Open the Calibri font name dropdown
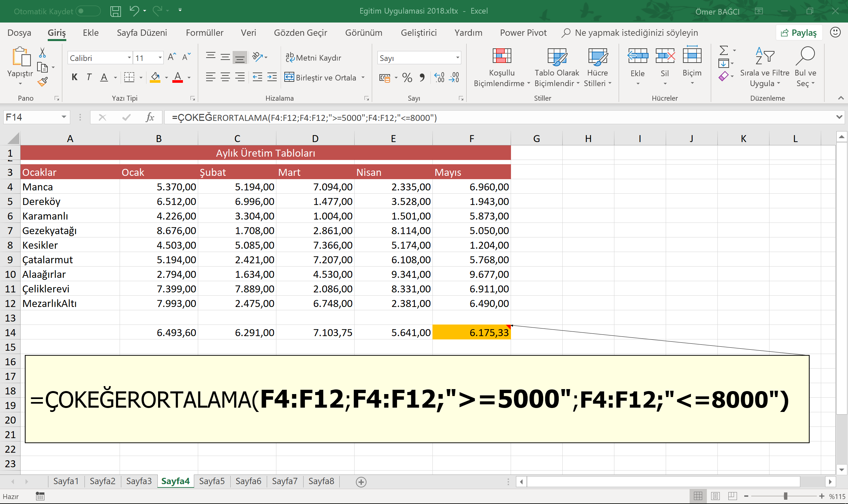848x504 pixels. (129, 58)
